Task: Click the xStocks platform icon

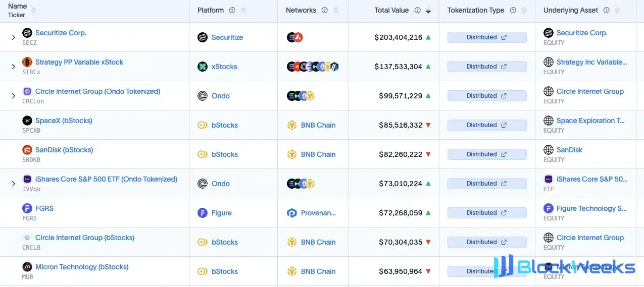Action: (203, 67)
